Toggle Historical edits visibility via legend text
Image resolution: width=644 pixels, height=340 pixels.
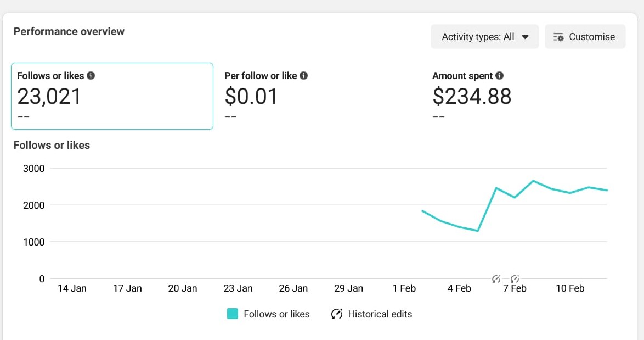380,314
